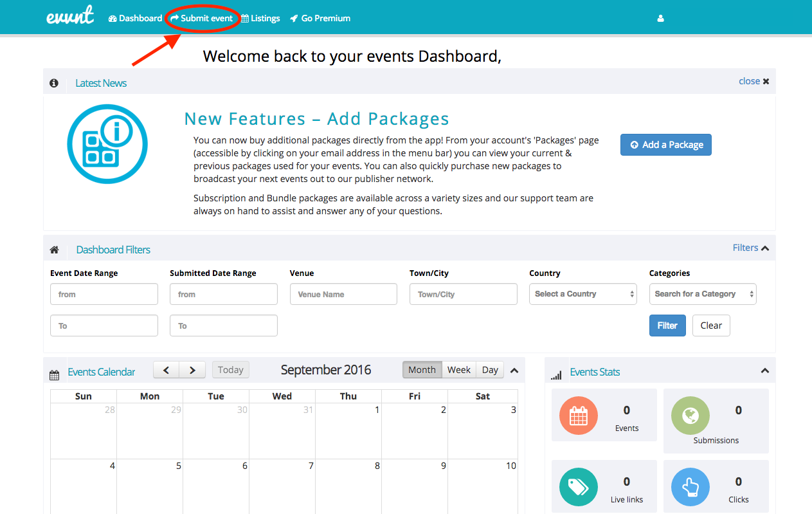Open Listings in top navigation

pos(260,19)
